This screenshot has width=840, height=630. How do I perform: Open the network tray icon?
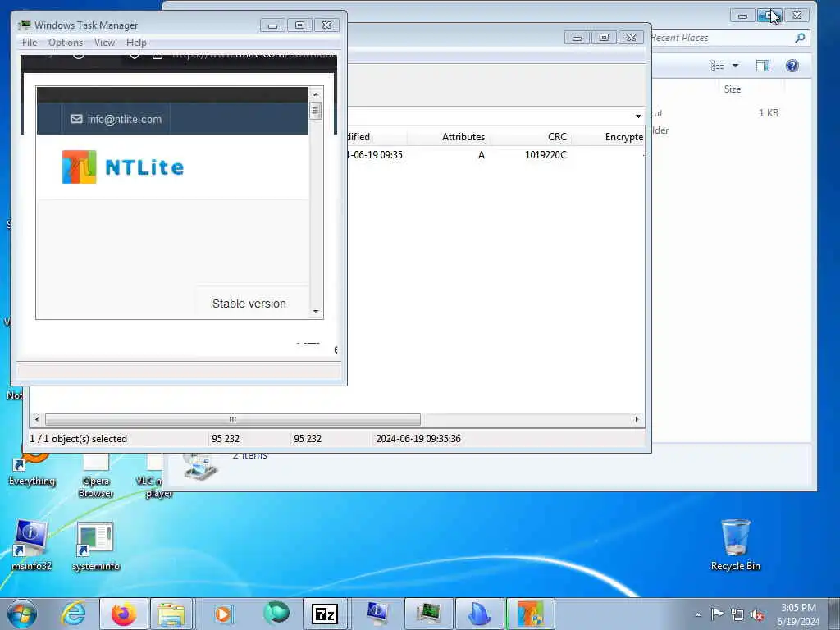pyautogui.click(x=737, y=614)
